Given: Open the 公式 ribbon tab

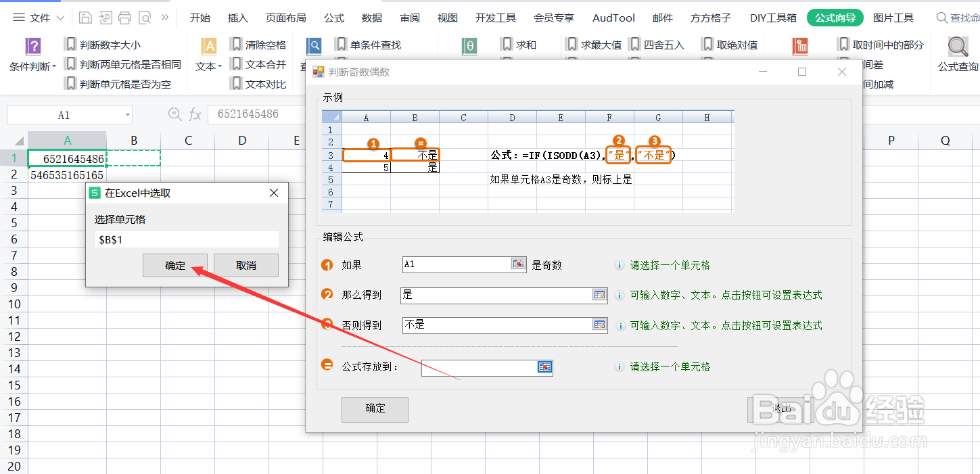Looking at the screenshot, I should pos(334,18).
